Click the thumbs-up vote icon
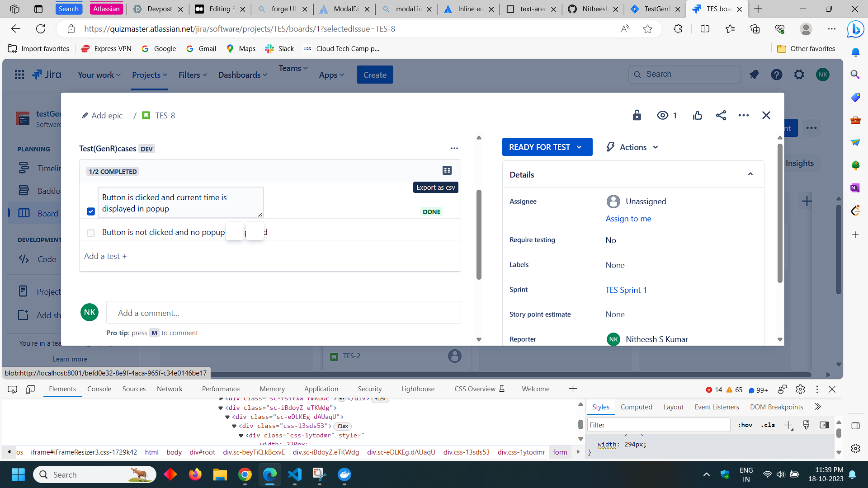Viewport: 868px width, 488px height. tap(698, 115)
